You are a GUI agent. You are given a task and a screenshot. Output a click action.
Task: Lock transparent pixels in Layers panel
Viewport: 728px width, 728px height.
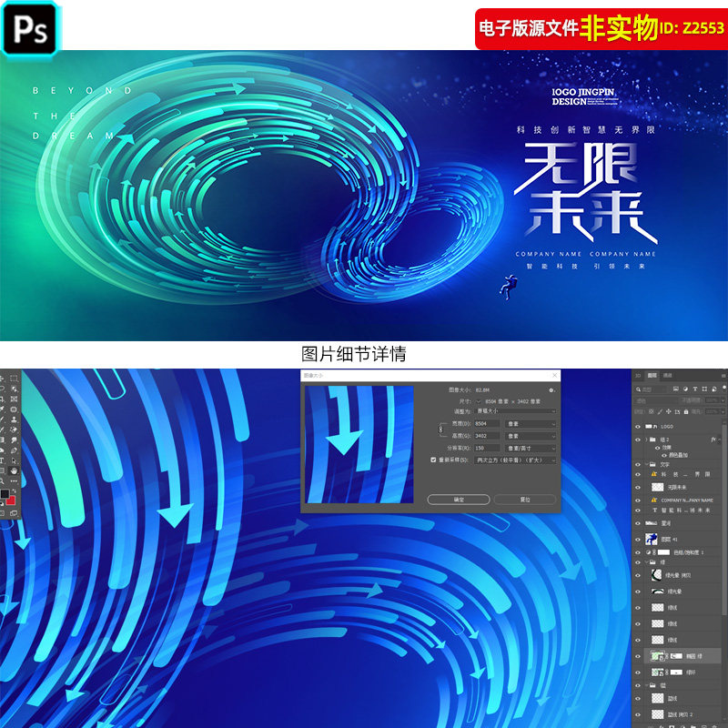(651, 411)
